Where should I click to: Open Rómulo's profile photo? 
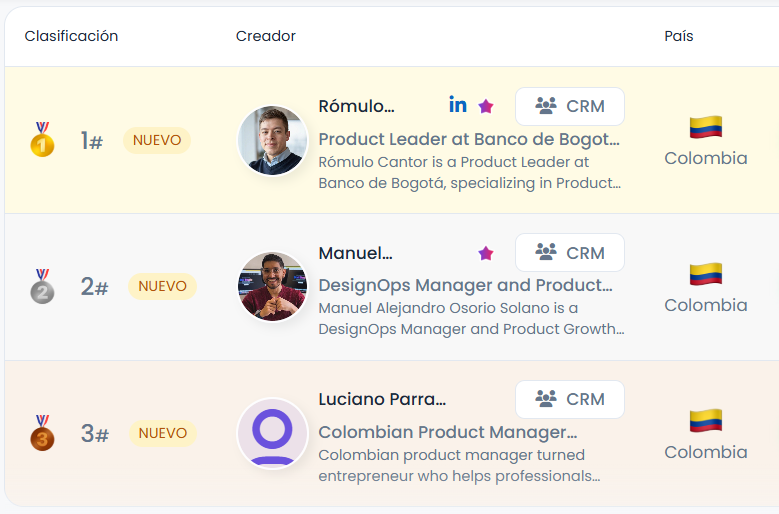272,140
